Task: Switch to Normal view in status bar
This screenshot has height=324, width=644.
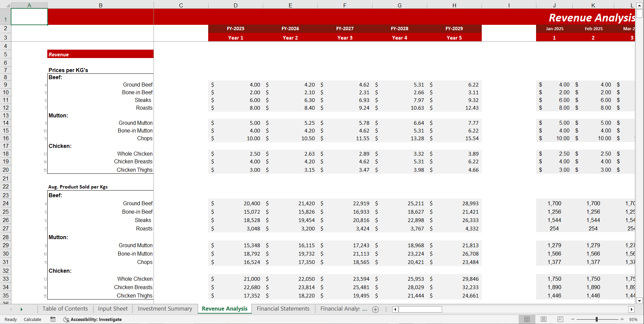Action: pyautogui.click(x=527, y=319)
